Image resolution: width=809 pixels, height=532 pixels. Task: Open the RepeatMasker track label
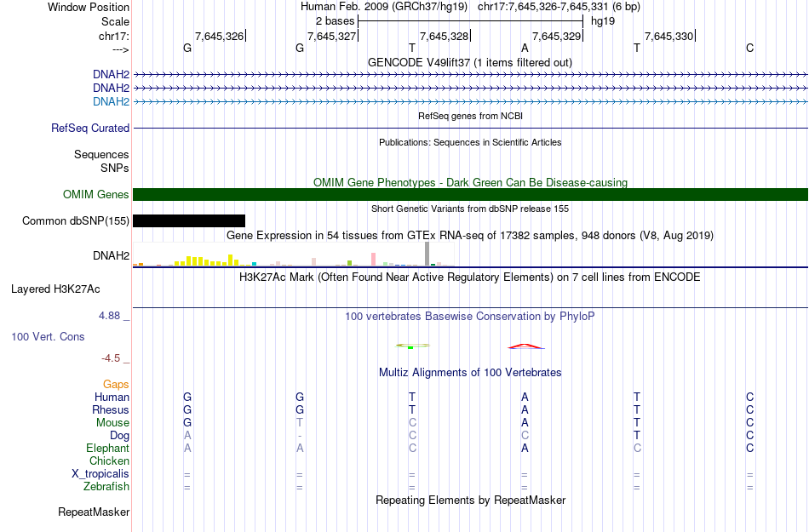tap(94, 512)
